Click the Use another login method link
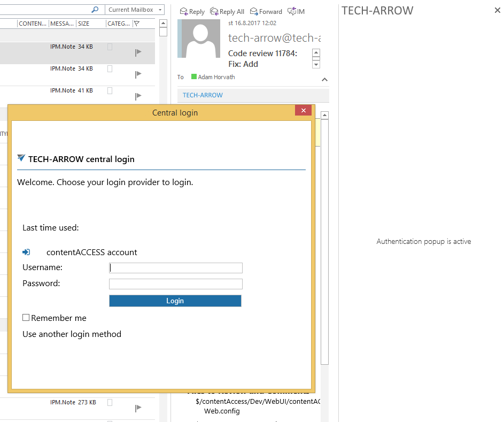504x422 pixels. [x=72, y=334]
